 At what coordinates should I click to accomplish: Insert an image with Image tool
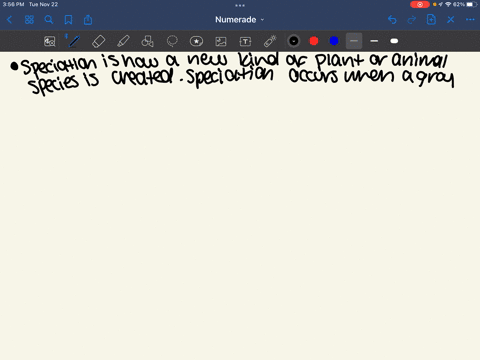click(221, 41)
